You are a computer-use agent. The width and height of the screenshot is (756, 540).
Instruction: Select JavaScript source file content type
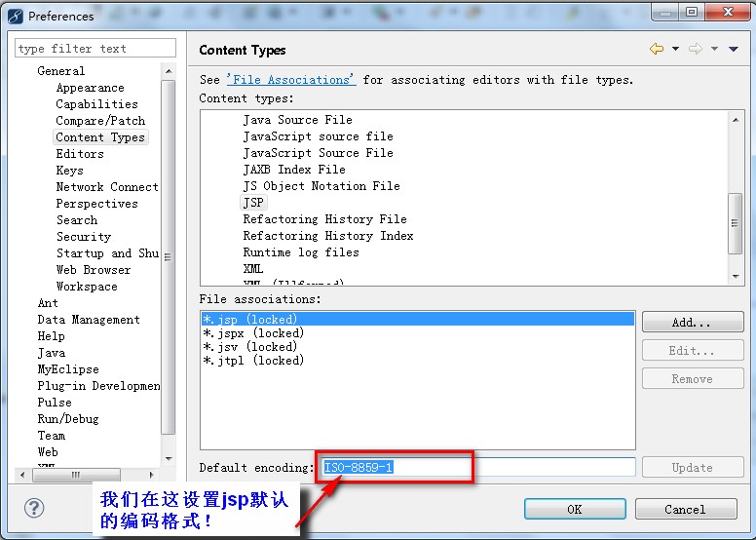319,136
